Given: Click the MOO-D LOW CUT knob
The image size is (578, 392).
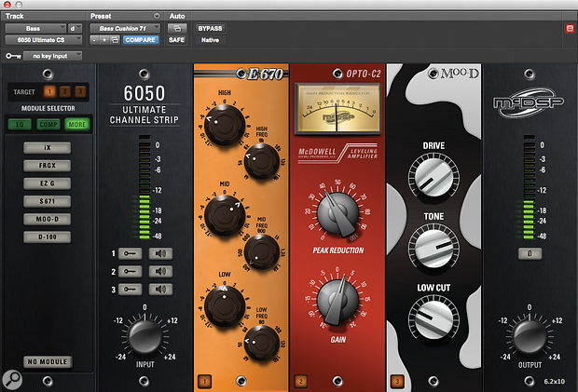Looking at the screenshot, I should tap(433, 318).
